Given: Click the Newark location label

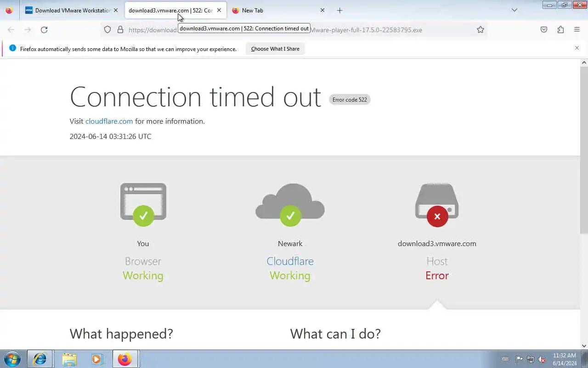Looking at the screenshot, I should click(290, 244).
